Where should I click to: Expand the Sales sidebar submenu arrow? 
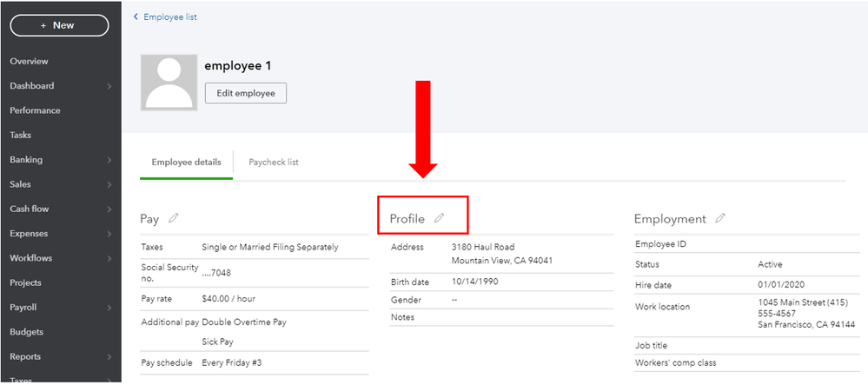tap(109, 184)
